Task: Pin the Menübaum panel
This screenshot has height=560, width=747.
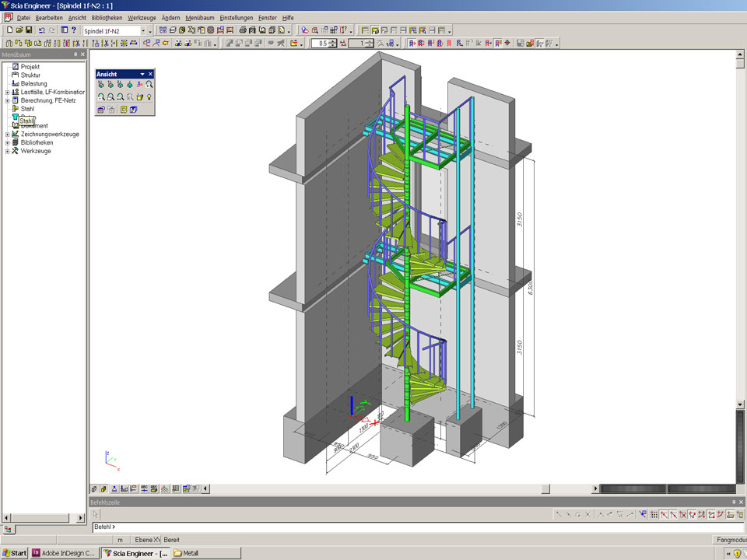Action: [x=75, y=54]
